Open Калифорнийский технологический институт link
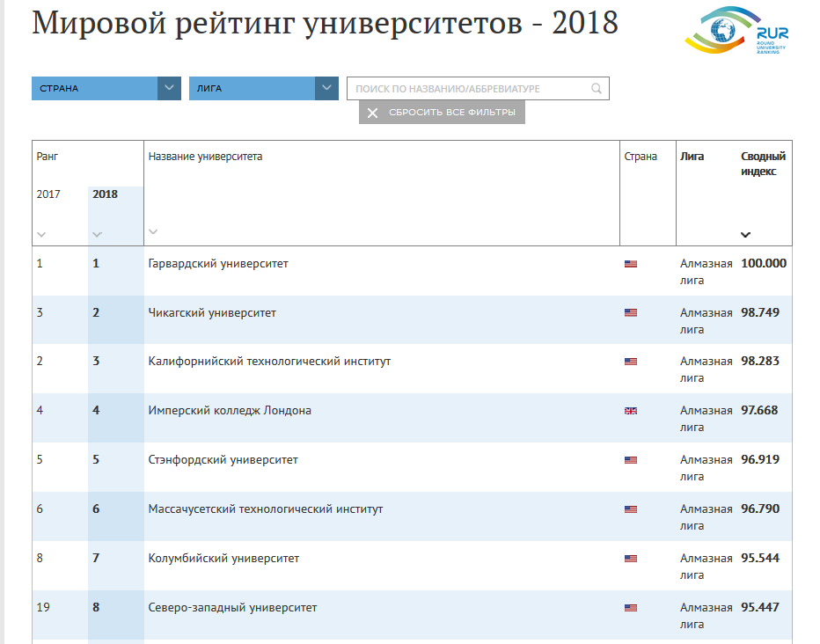 (269, 362)
